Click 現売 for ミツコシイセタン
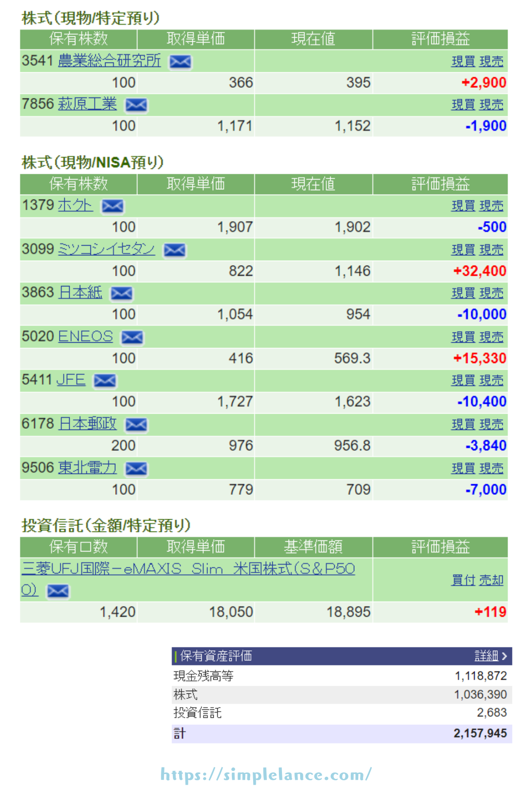The width and height of the screenshot is (532, 798). 491,250
